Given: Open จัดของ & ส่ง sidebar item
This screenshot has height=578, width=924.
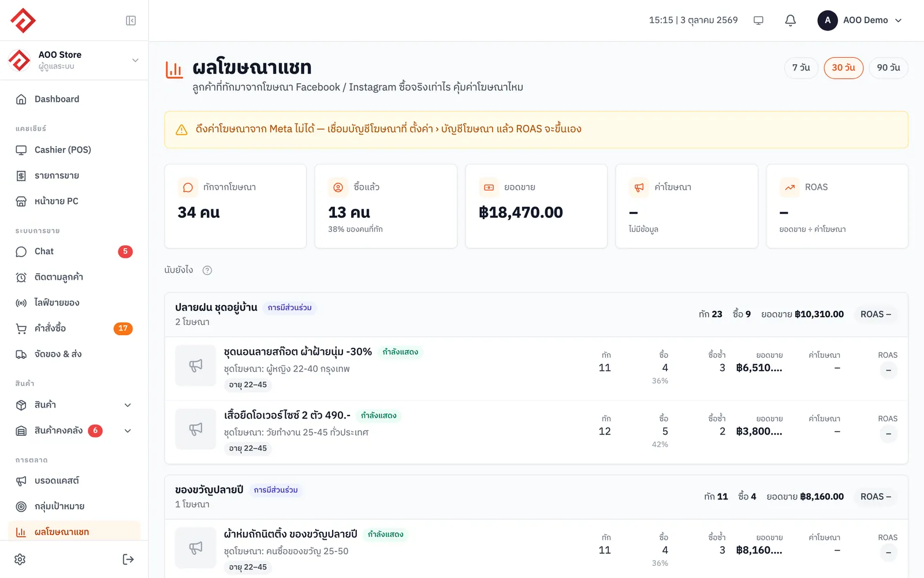Looking at the screenshot, I should tap(74, 354).
